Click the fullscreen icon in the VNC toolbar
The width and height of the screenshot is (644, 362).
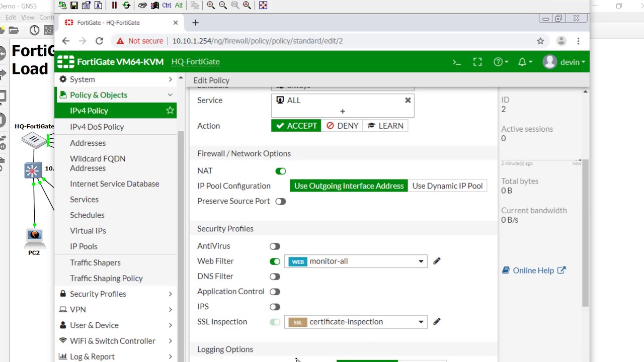point(263,5)
